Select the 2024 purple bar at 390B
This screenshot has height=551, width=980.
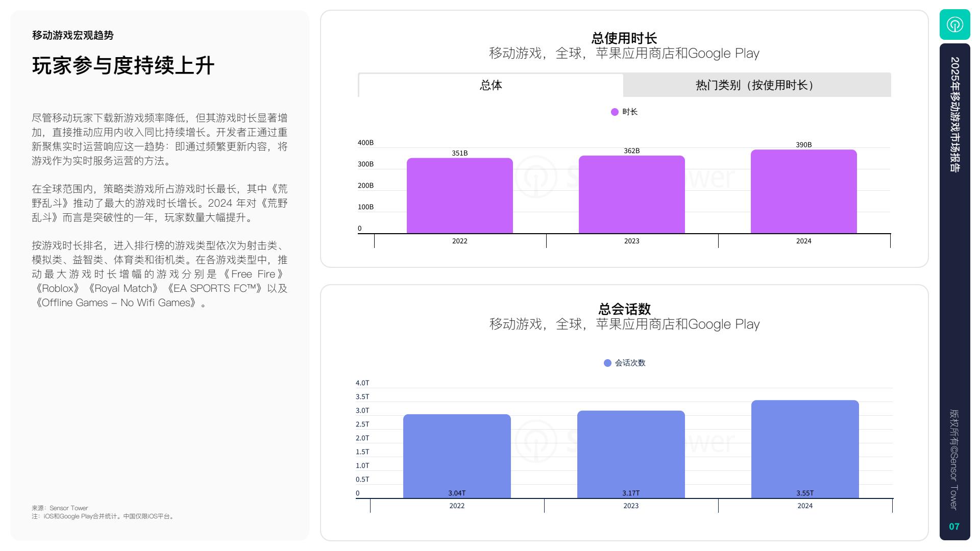pos(803,192)
